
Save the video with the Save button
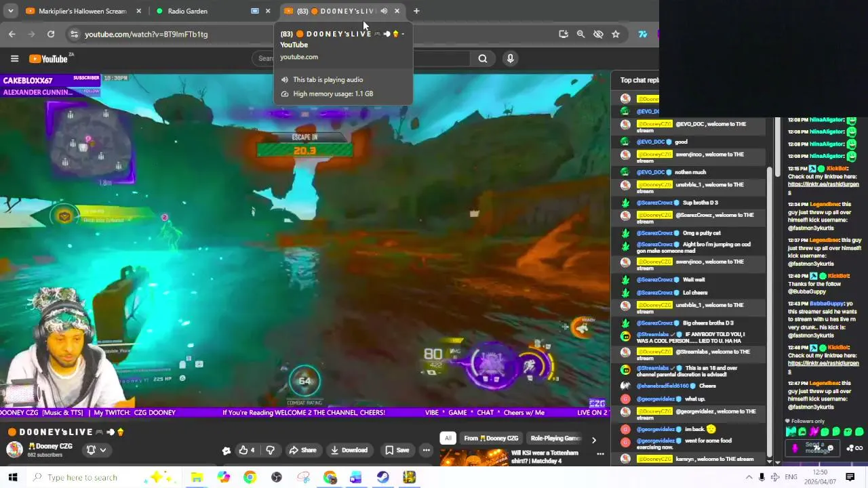coord(397,450)
